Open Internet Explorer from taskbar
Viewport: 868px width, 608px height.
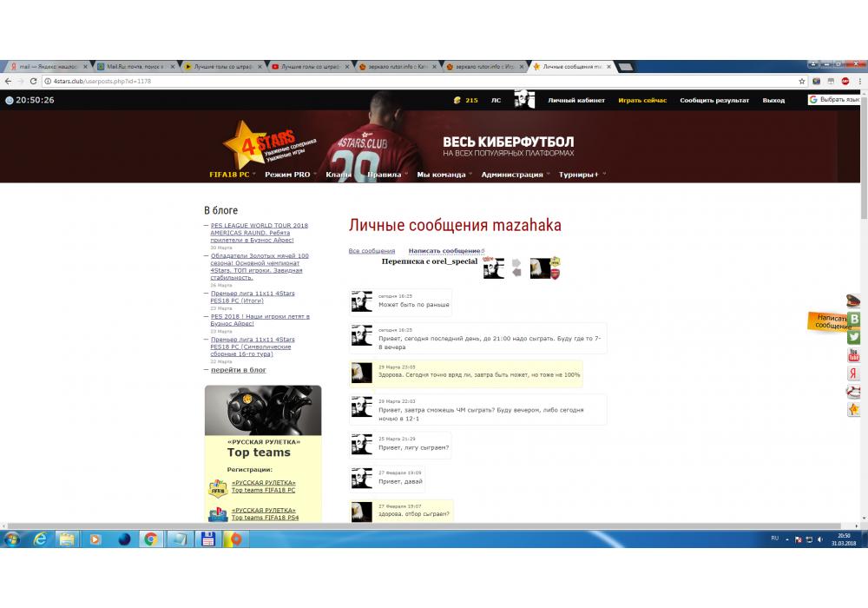point(40,539)
